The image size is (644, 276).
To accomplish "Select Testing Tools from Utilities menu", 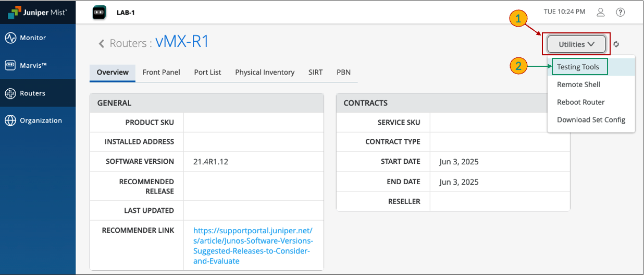I will click(578, 67).
